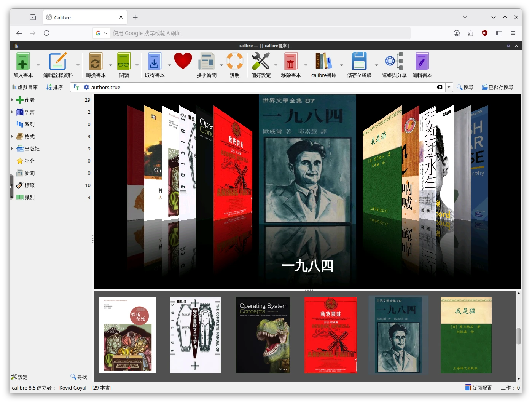Viewport: 532px width, 404px height.
Task: Open search history dropdown arrow
Action: [449, 87]
